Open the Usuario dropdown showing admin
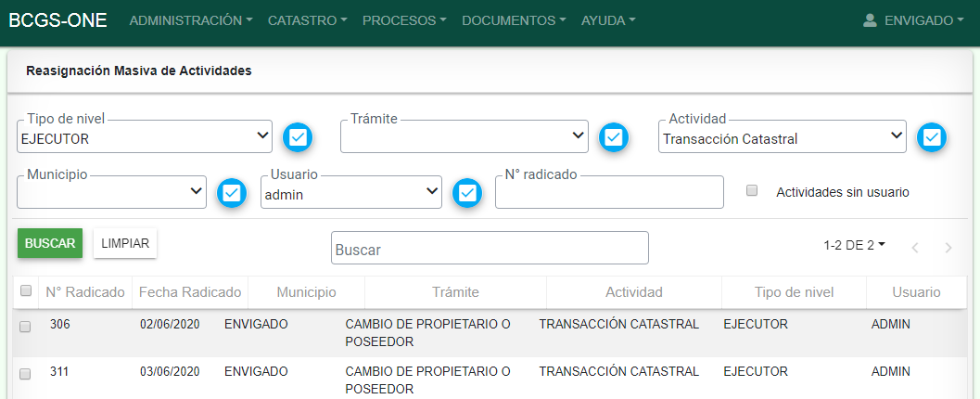The width and height of the screenshot is (980, 399). (350, 192)
